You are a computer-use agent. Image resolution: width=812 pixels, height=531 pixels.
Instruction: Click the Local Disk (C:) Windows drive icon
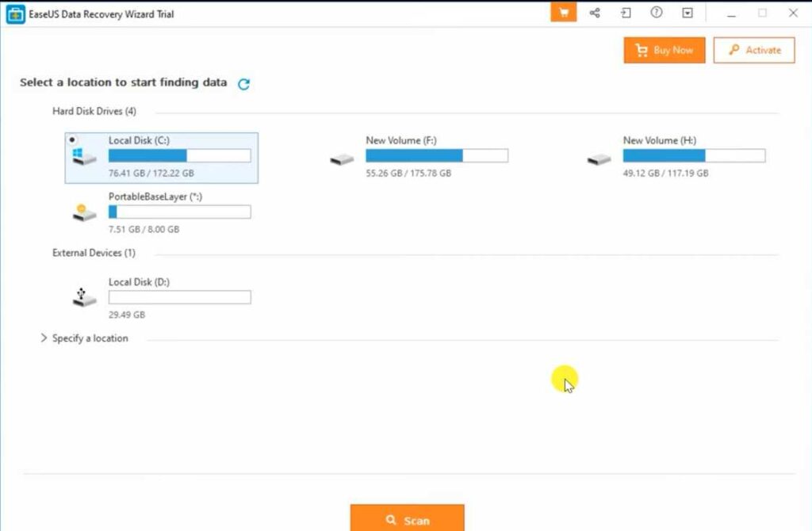84,157
